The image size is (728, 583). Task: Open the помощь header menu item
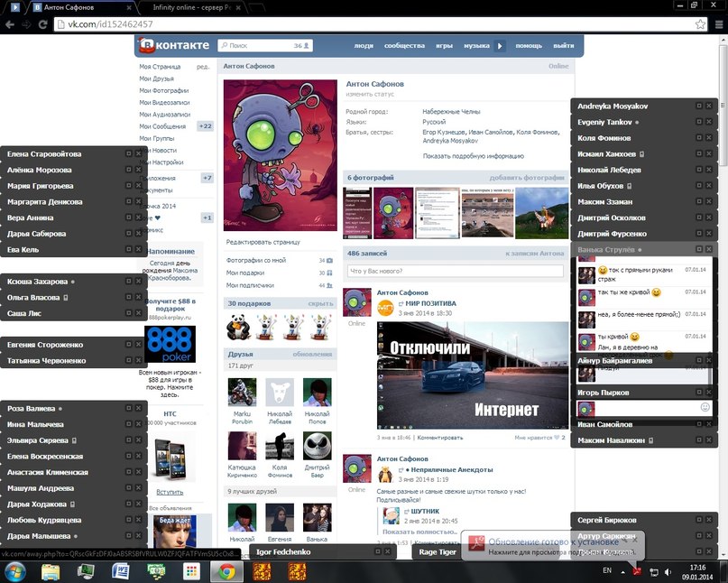point(529,45)
